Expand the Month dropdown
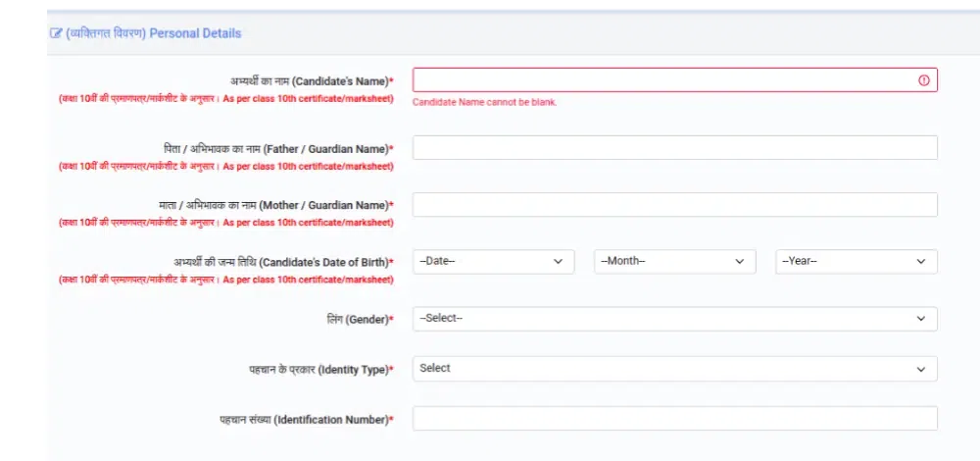Image resolution: width=980 pixels, height=461 pixels. pyautogui.click(x=674, y=262)
